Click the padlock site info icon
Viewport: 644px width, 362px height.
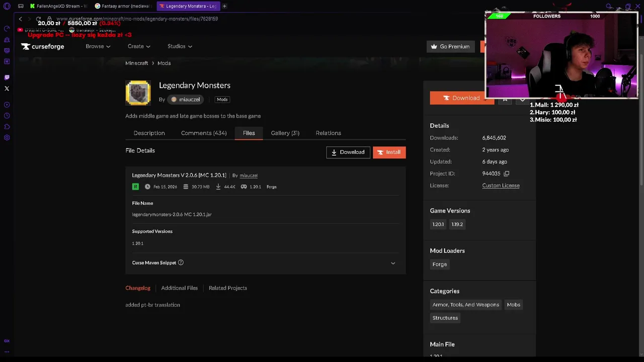[x=49, y=19]
